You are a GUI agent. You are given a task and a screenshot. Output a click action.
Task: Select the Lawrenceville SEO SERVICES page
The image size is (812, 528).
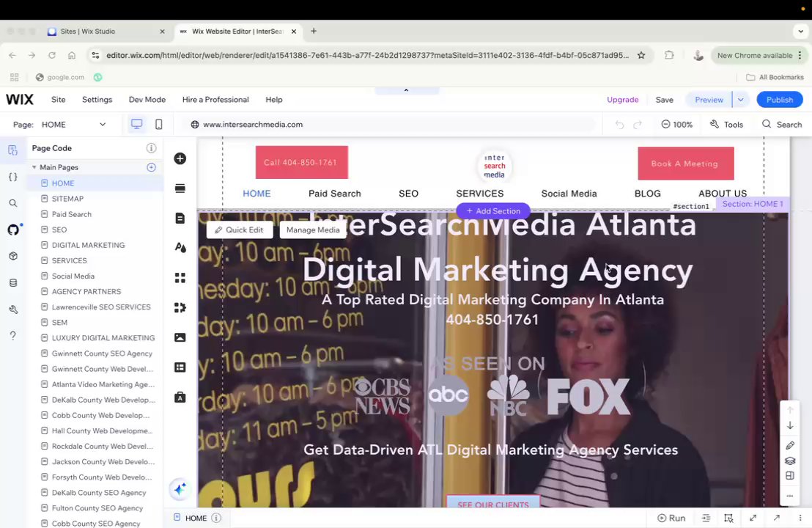pyautogui.click(x=101, y=307)
